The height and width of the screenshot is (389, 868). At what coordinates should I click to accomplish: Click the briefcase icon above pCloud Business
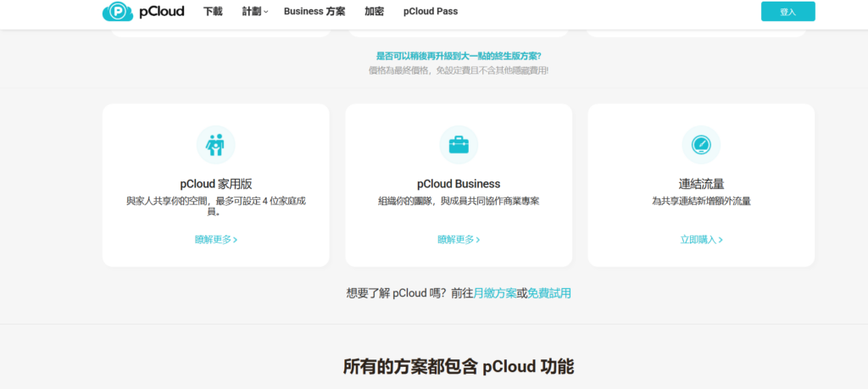point(459,145)
